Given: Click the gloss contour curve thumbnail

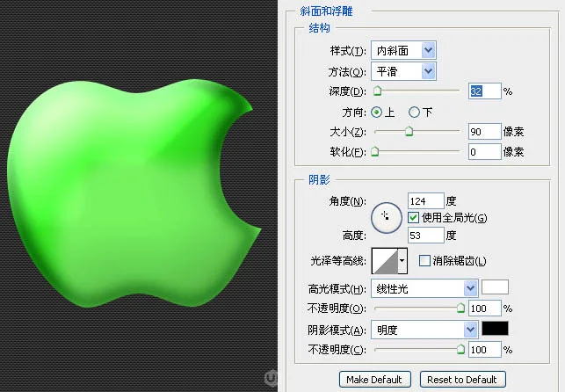Looking at the screenshot, I should click(x=385, y=260).
